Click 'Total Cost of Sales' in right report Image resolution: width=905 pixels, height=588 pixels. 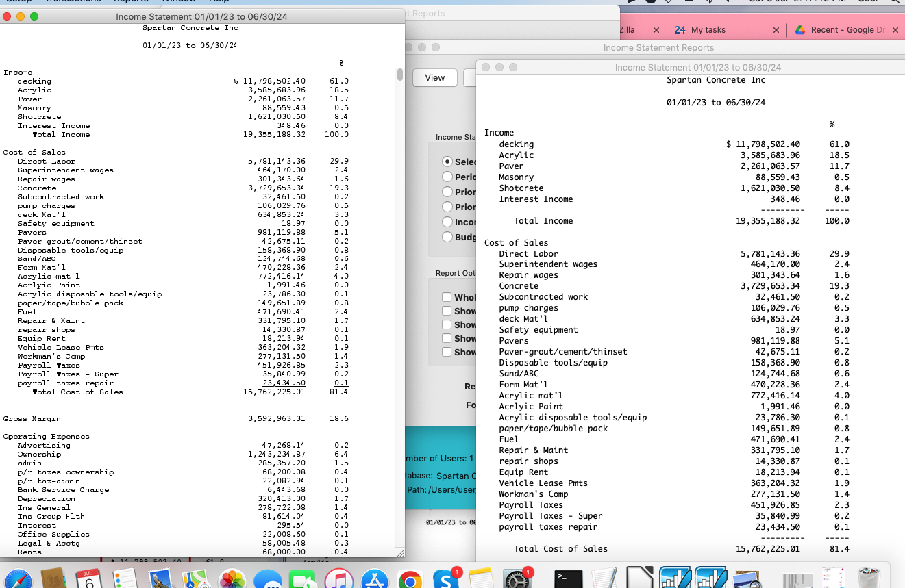tap(560, 549)
